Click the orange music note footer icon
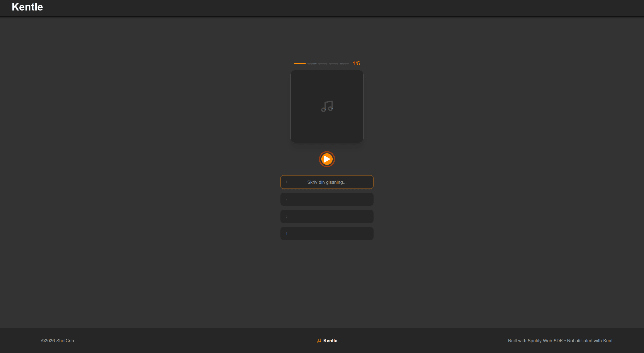This screenshot has height=353, width=644. click(x=319, y=341)
